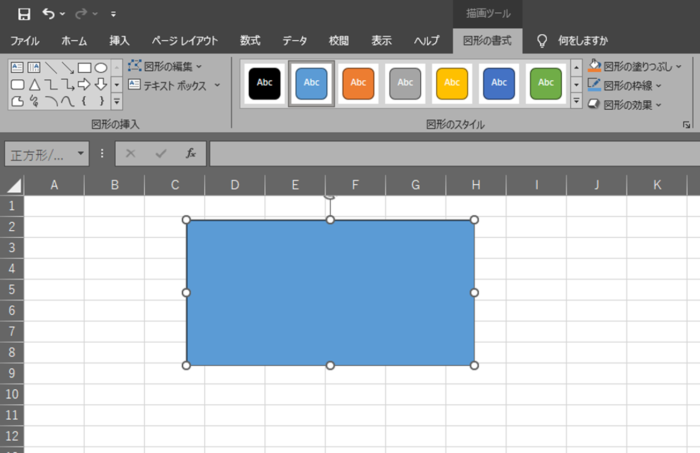Screen dimensions: 700x453
Task: Open the Name Box dropdown arrow
Action: pos(81,154)
